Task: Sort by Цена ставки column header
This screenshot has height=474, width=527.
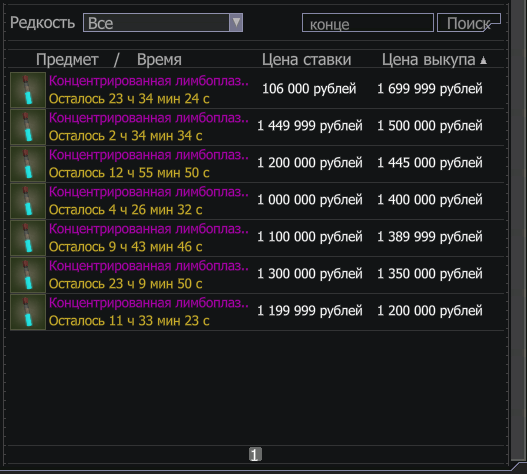Action: 307,60
